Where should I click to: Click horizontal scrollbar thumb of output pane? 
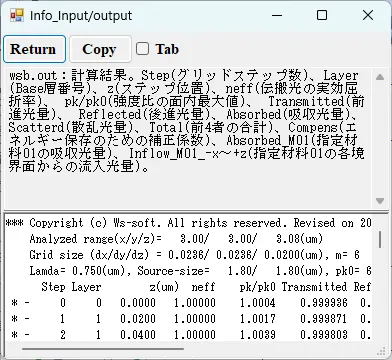click(x=103, y=349)
